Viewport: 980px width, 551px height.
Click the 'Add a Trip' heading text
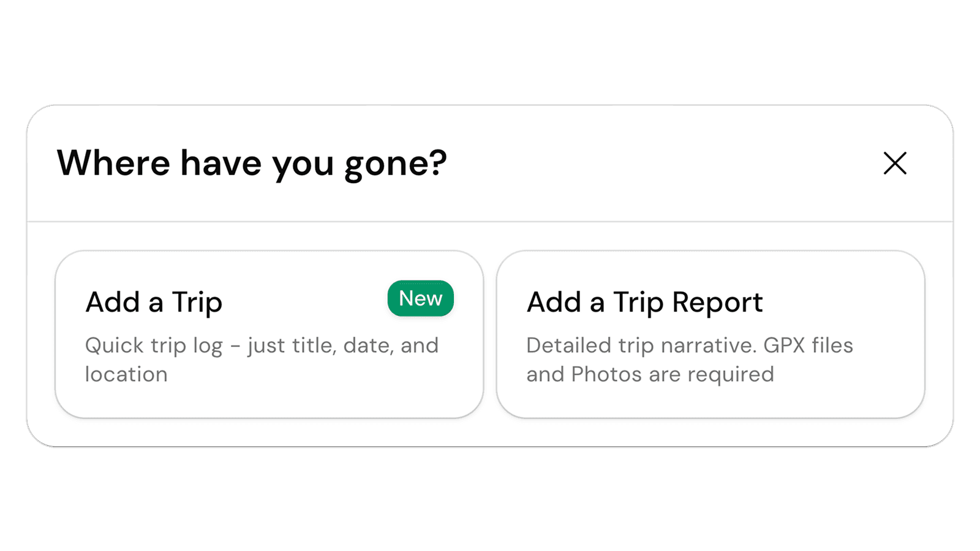click(x=154, y=302)
